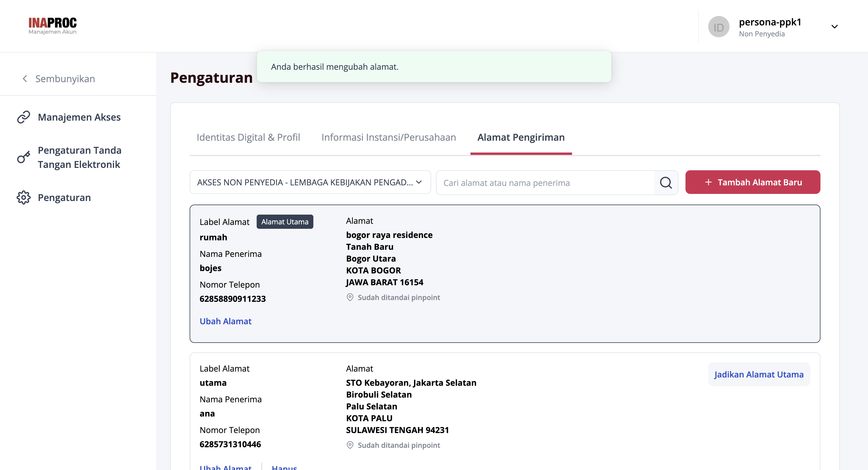Click Jadikan Alamat Utama for utama address
The height and width of the screenshot is (470, 868).
(x=759, y=374)
